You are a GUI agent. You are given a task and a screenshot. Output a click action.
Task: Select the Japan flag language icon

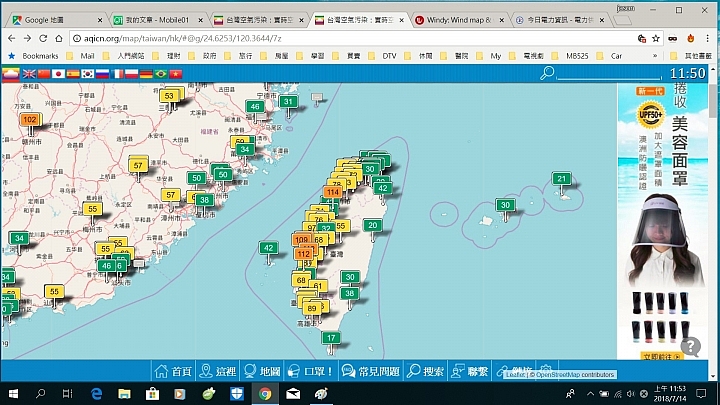click(x=58, y=74)
